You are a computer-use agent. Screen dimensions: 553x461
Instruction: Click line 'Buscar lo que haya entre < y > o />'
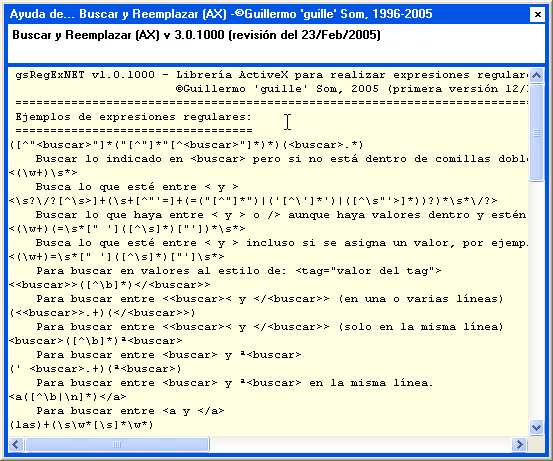281,215
